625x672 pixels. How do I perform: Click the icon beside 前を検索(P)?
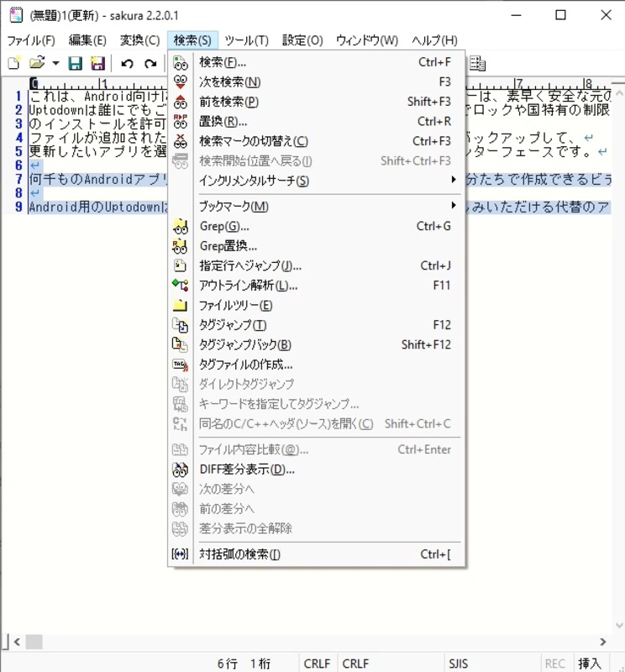[181, 102]
